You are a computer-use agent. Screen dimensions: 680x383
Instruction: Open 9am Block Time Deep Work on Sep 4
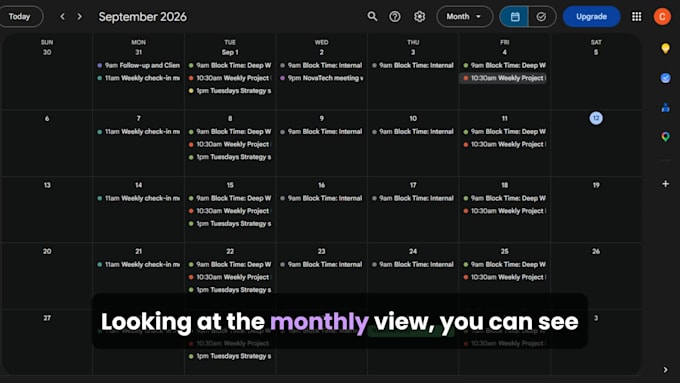click(x=504, y=65)
